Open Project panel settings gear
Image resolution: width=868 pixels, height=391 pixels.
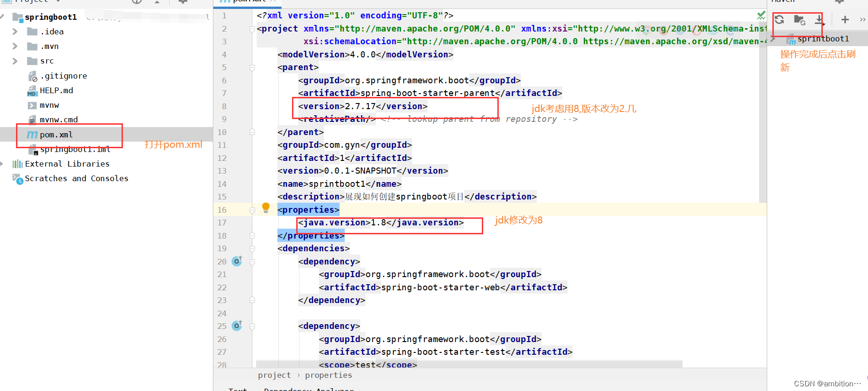click(183, 1)
